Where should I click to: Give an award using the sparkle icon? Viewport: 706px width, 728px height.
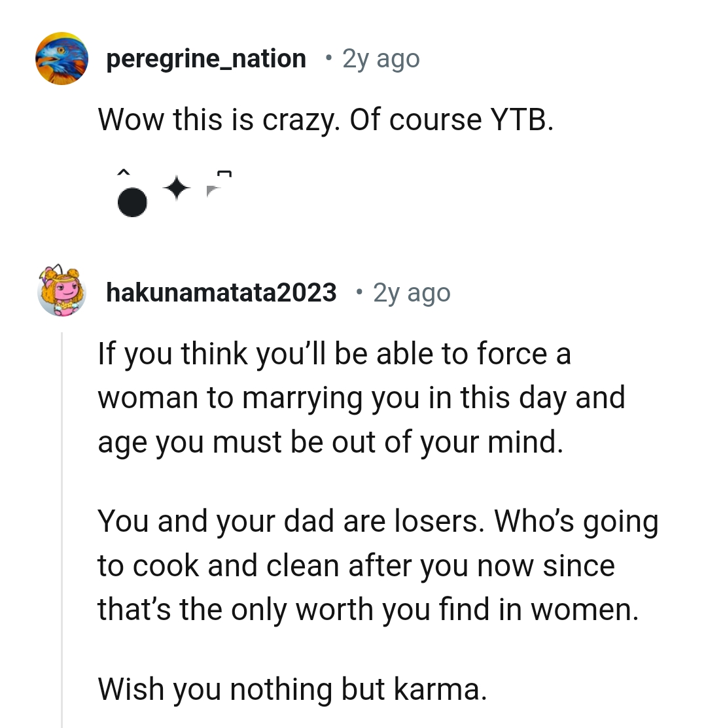[x=177, y=188]
